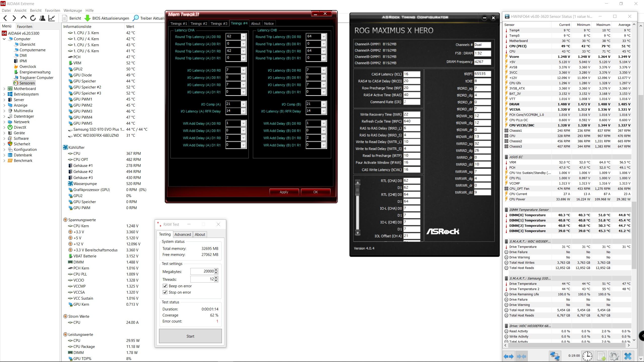
Task: Open the Favoriten tab in AIDA64
Action: pyautogui.click(x=25, y=26)
